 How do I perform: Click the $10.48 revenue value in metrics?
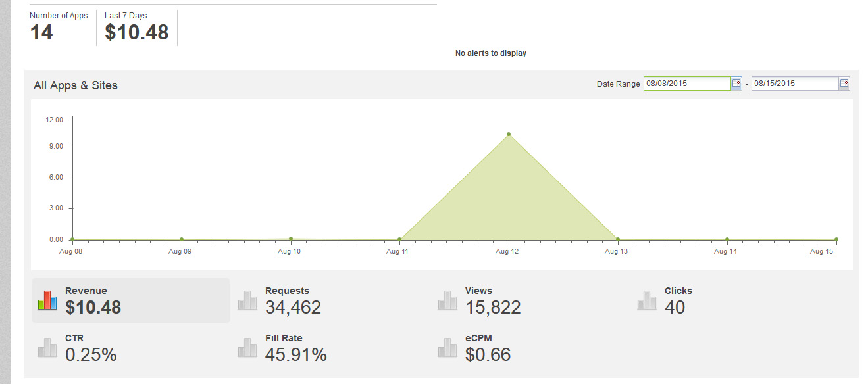93,307
